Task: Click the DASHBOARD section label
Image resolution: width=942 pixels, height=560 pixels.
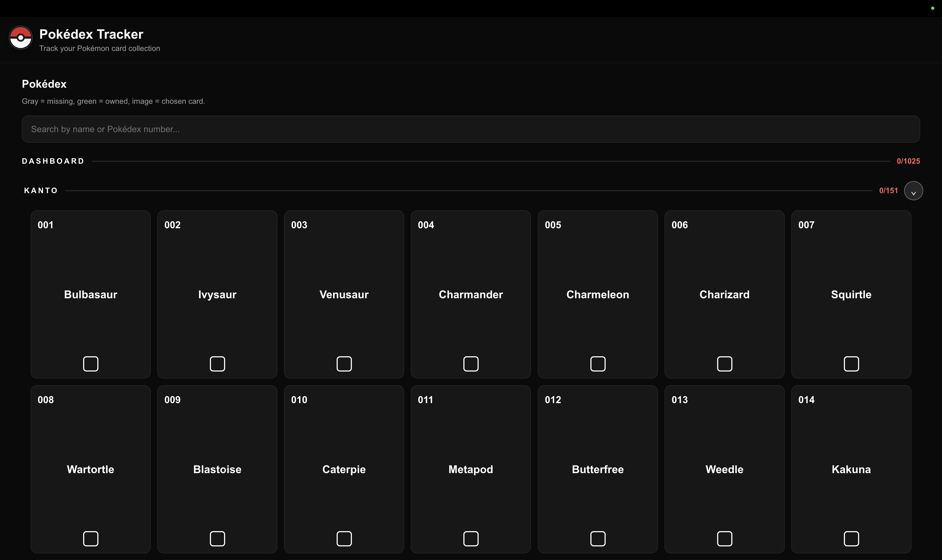Action: pyautogui.click(x=53, y=161)
